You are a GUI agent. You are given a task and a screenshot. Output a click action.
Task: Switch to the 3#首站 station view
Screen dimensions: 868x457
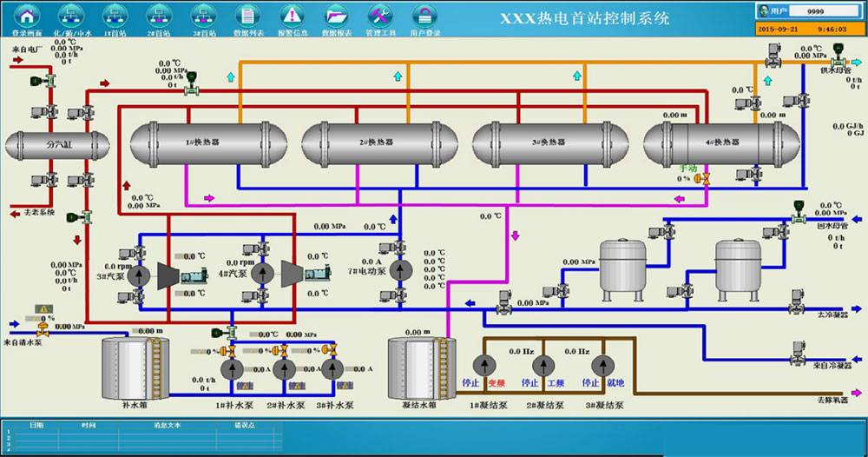point(204,16)
